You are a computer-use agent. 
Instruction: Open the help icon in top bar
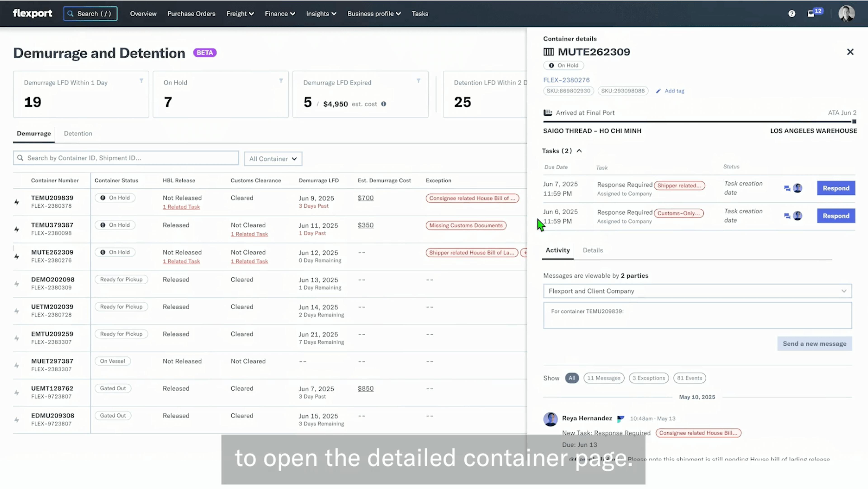point(792,14)
